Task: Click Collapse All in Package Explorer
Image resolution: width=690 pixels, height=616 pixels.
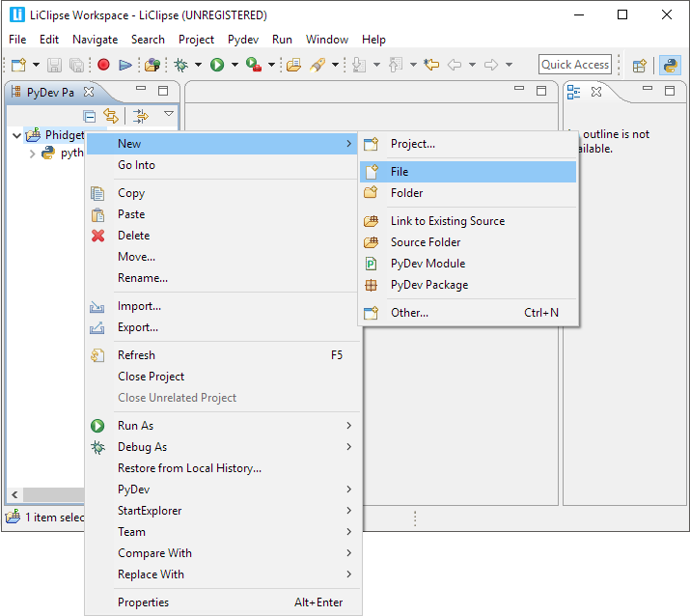Action: point(90,116)
